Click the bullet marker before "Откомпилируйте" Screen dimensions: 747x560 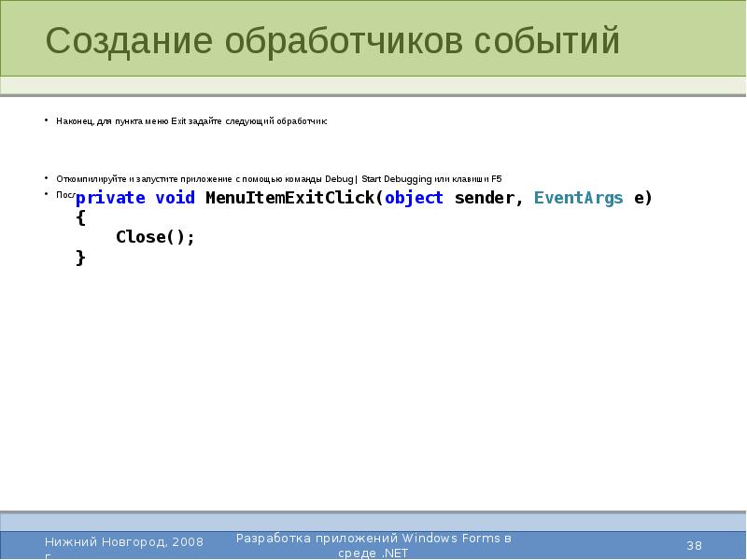coord(47,178)
